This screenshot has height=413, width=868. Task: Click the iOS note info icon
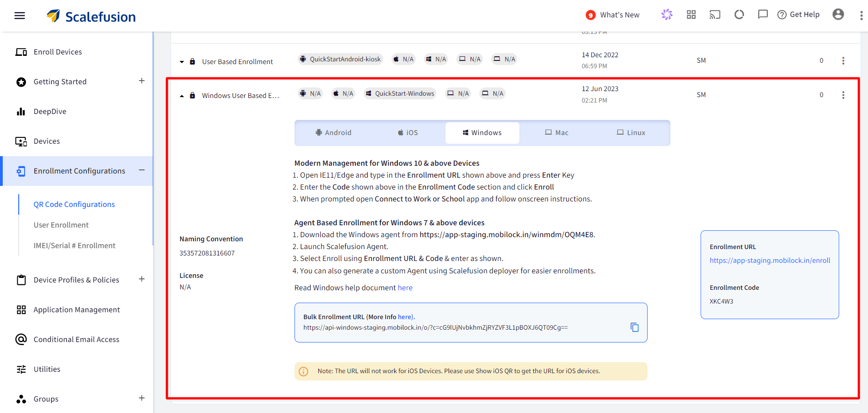click(x=303, y=371)
